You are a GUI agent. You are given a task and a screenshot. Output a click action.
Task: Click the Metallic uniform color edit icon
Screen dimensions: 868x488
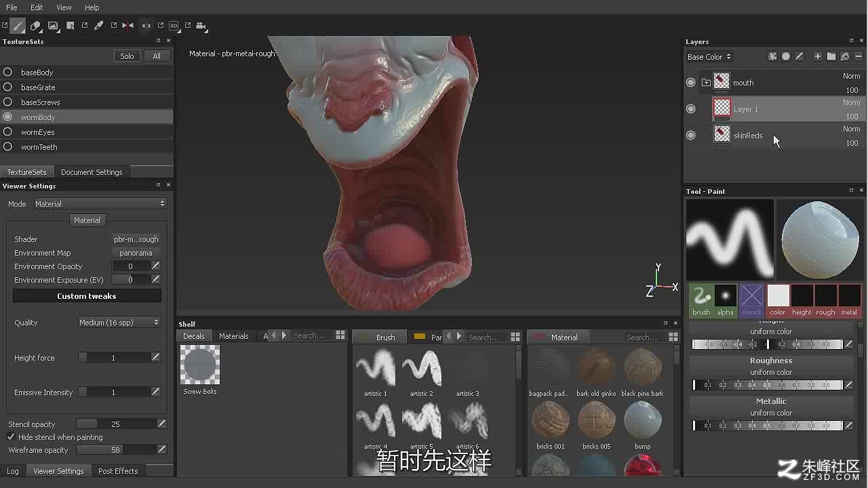click(848, 426)
